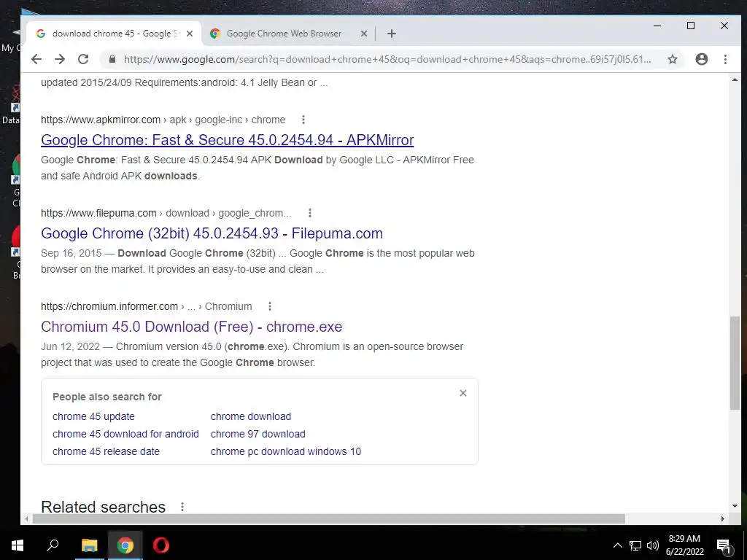Open File Explorer from the taskbar
The image size is (747, 560).
coord(89,545)
